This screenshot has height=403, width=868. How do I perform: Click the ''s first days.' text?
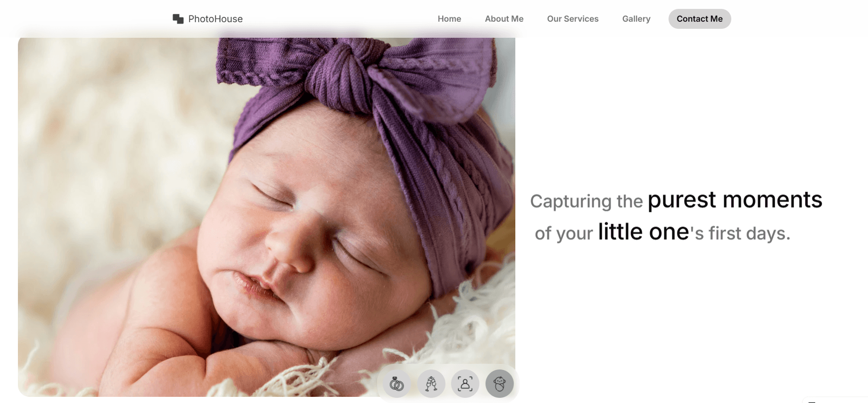pyautogui.click(x=740, y=233)
